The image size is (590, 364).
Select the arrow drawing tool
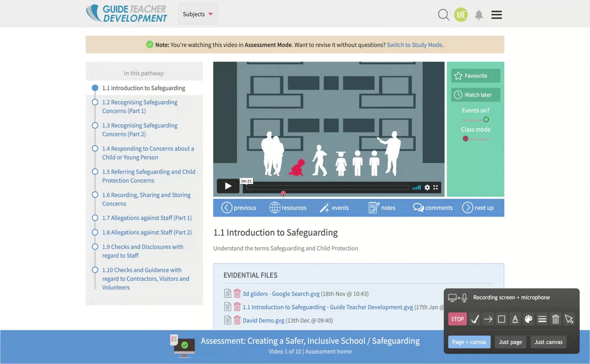[x=488, y=319]
